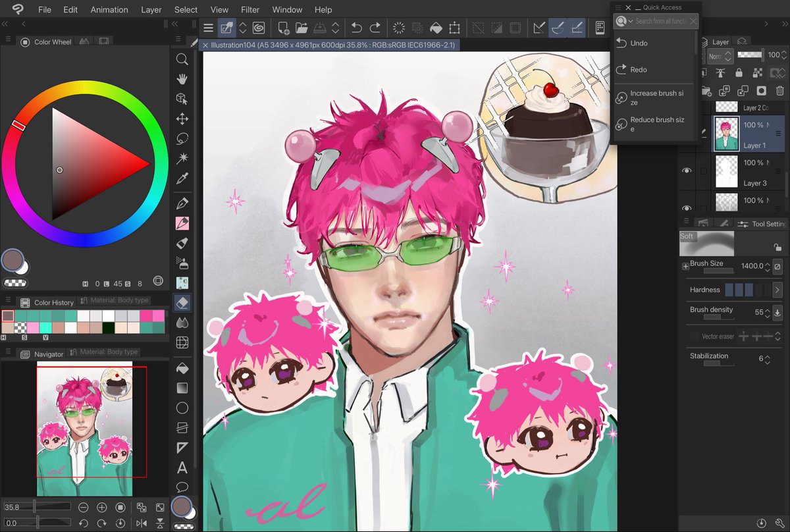Click the Clear outside selection spinner icon
The height and width of the screenshot is (532, 790).
pyautogui.click(x=399, y=28)
